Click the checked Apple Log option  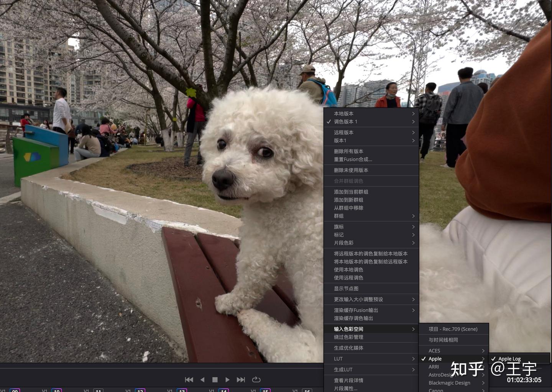[x=509, y=359]
